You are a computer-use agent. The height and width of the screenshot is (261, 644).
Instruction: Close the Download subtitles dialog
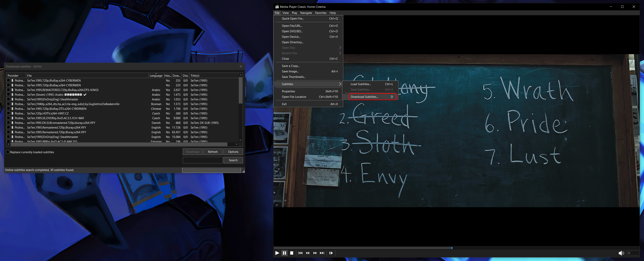pyautogui.click(x=241, y=66)
